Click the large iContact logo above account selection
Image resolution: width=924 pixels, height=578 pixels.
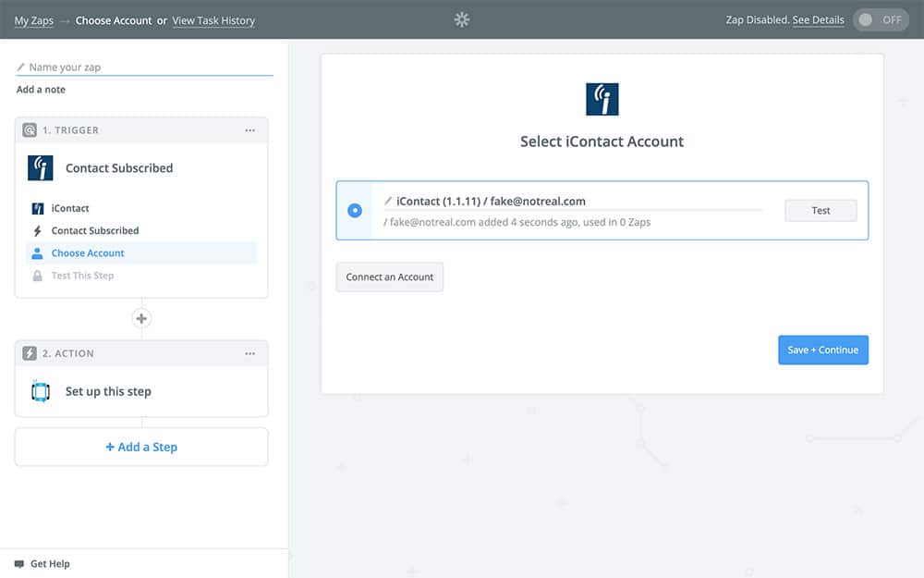click(602, 99)
